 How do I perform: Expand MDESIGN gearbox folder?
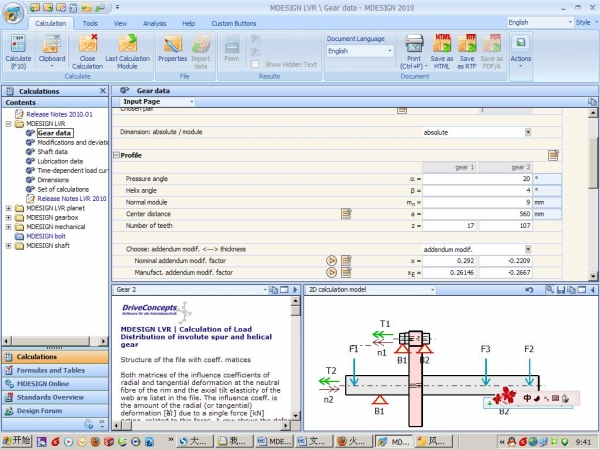(x=8, y=217)
